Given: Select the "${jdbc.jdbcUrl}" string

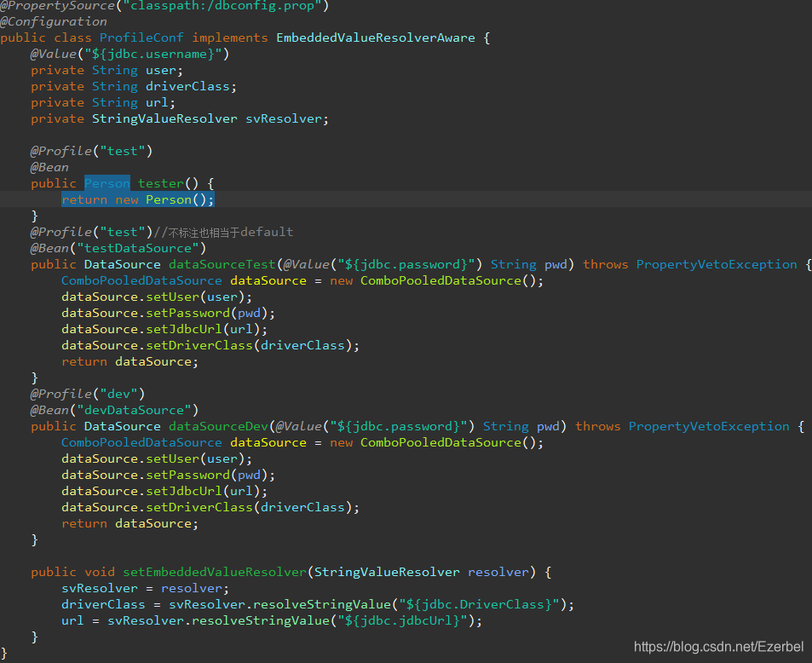Looking at the screenshot, I should tap(402, 620).
